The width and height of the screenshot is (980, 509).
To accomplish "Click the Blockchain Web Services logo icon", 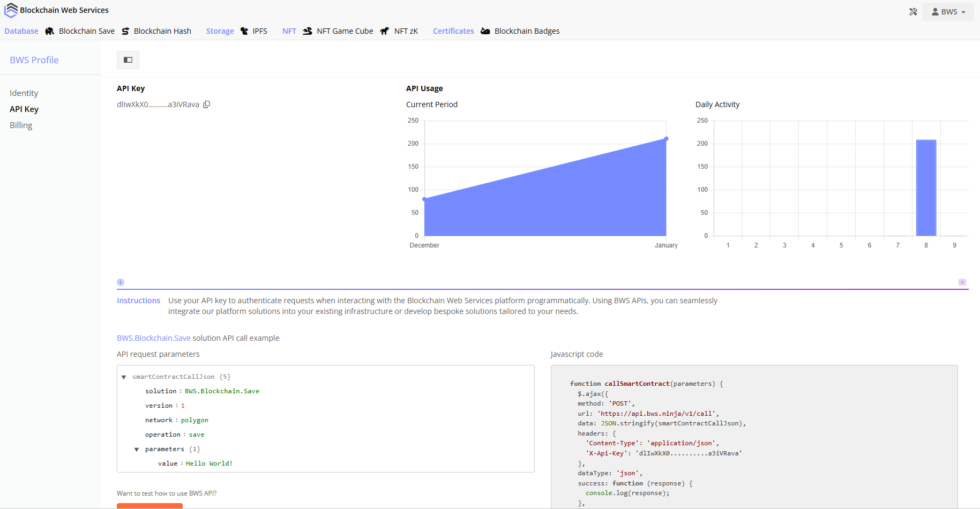I will pos(11,10).
